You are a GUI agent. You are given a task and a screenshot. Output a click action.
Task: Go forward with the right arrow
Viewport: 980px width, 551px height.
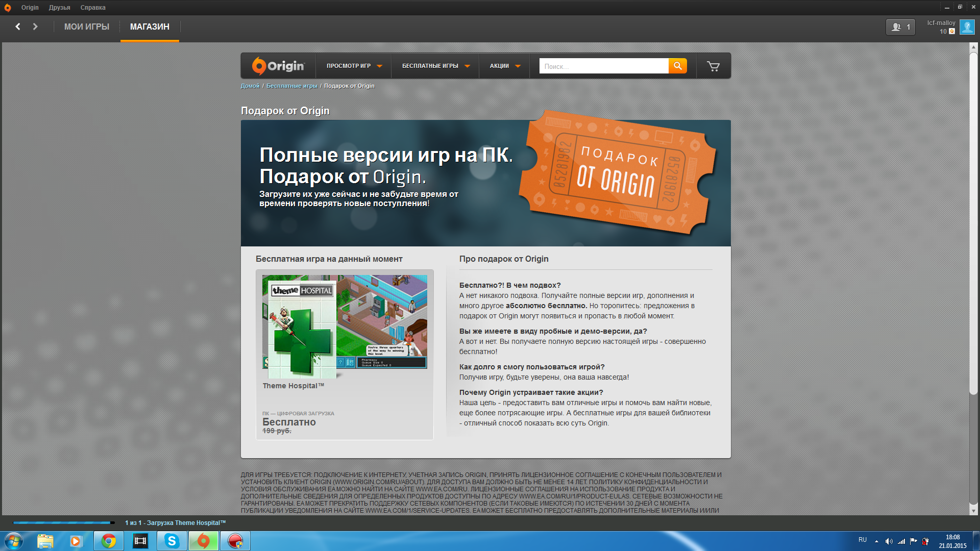(35, 27)
